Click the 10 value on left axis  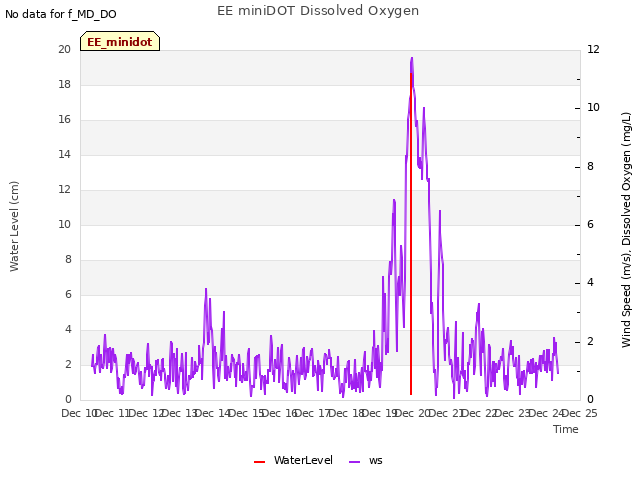click(64, 224)
